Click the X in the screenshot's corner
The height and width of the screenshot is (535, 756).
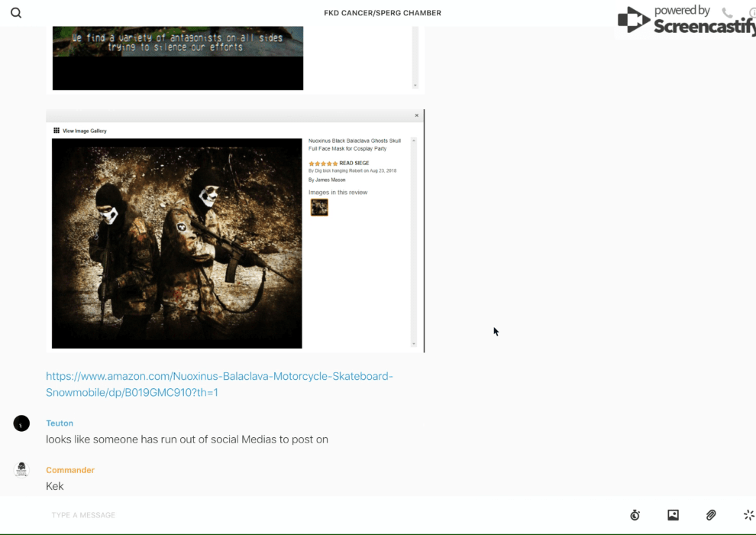coord(416,115)
